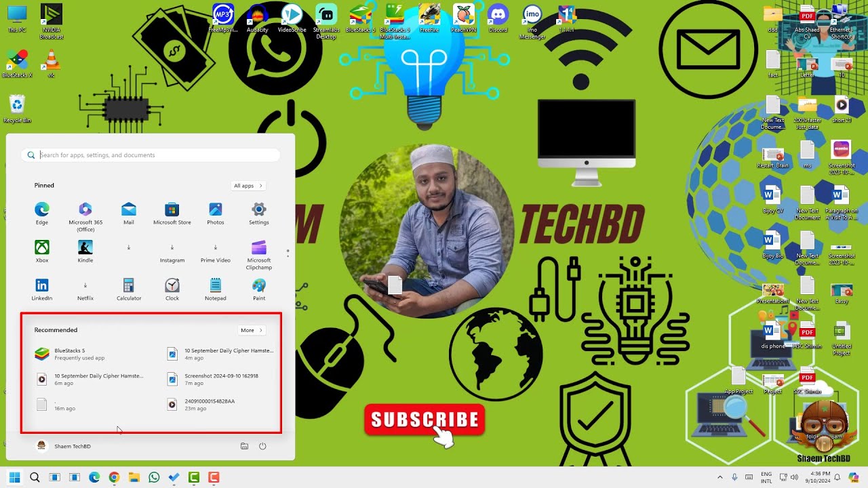
Task: Open Microsoft Store from Start menu
Action: 172,213
